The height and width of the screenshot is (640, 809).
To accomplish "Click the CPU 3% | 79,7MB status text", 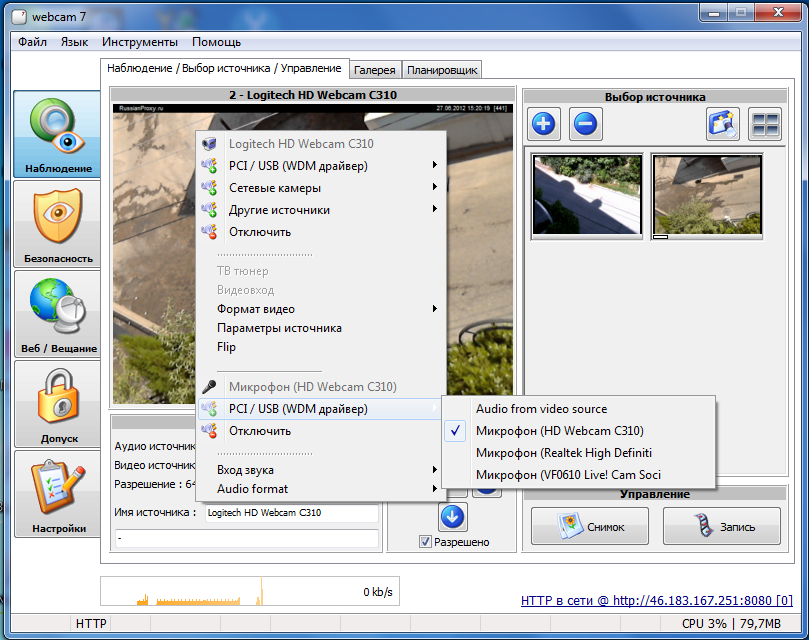I will click(x=731, y=623).
